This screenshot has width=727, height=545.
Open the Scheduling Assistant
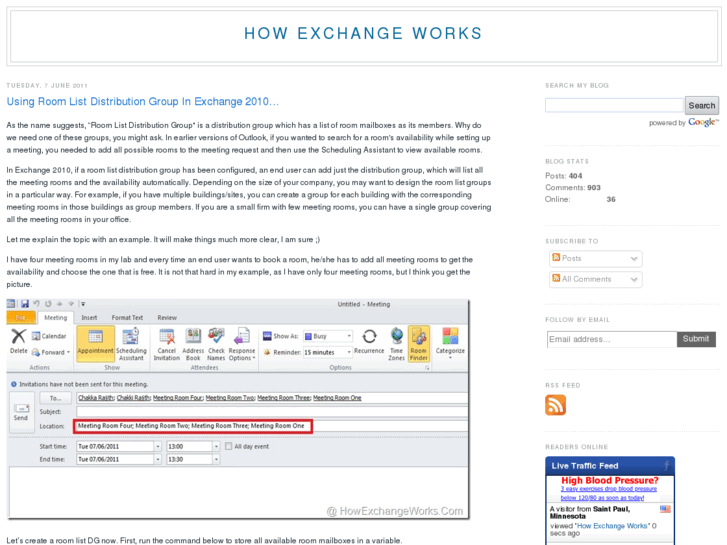[131, 344]
